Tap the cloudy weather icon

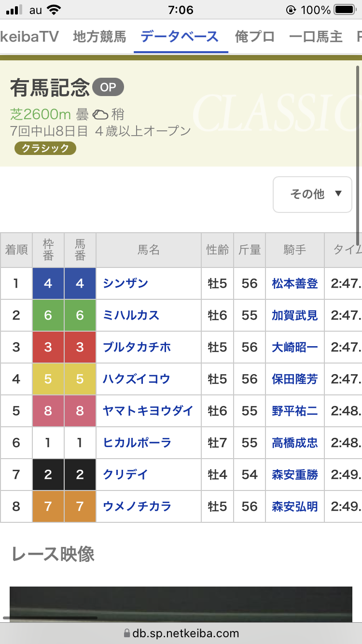pyautogui.click(x=100, y=114)
